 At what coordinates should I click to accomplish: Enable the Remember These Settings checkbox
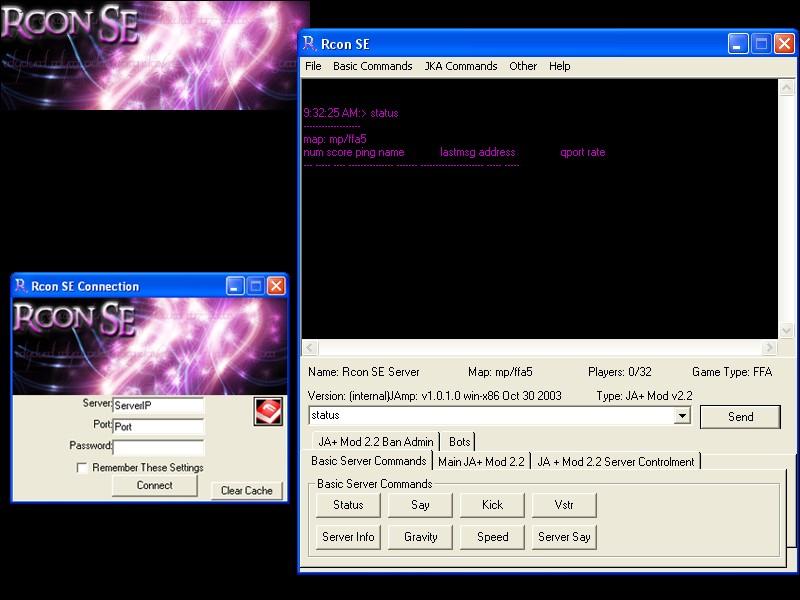[x=82, y=467]
